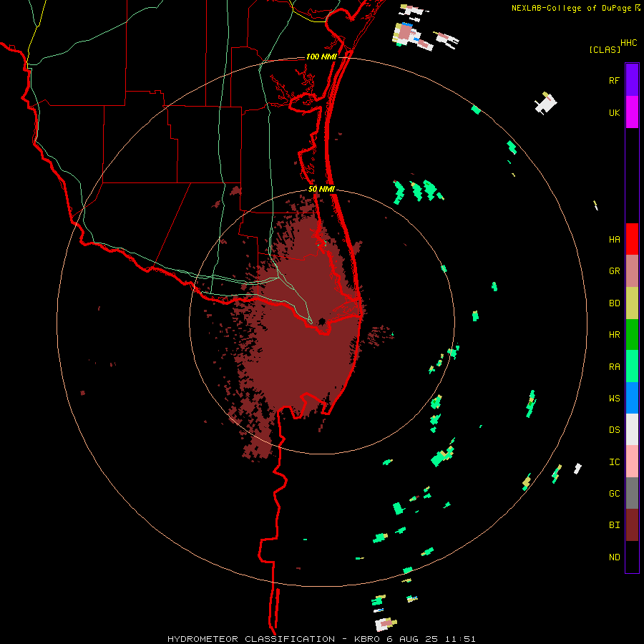Click the GC gray legend swatch
The width and height of the screenshot is (644, 644).
[x=632, y=493]
